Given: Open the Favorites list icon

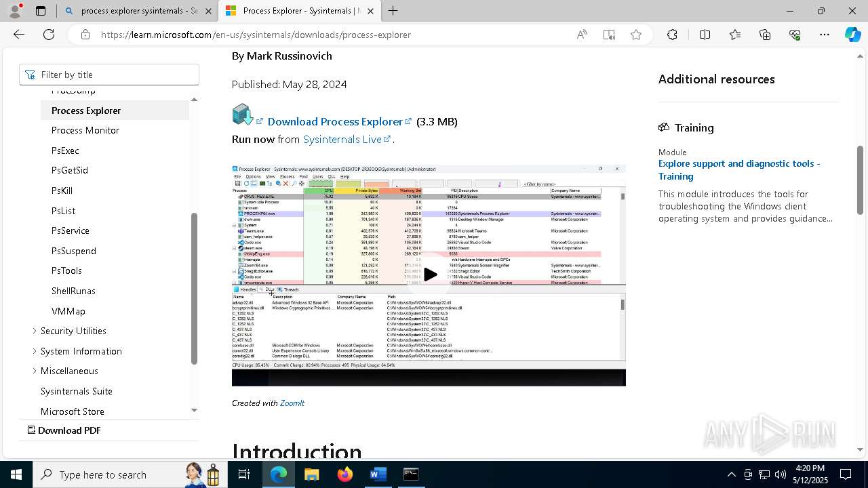Looking at the screenshot, I should point(735,35).
